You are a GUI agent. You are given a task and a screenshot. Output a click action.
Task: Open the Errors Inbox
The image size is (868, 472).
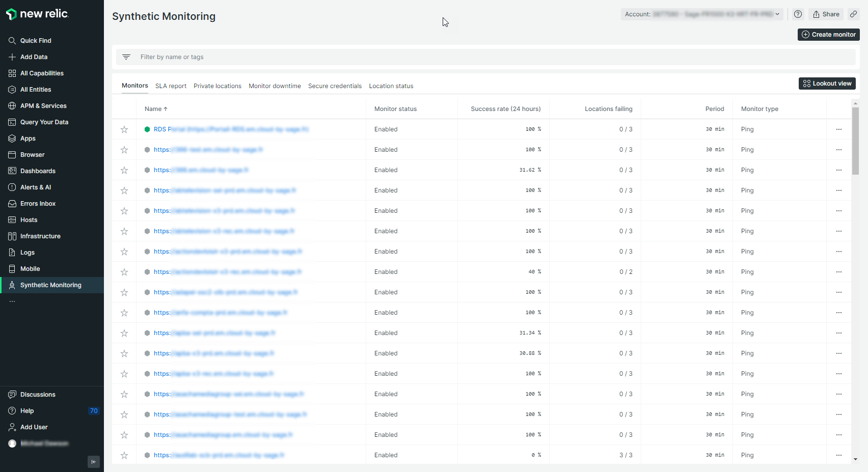pyautogui.click(x=37, y=204)
